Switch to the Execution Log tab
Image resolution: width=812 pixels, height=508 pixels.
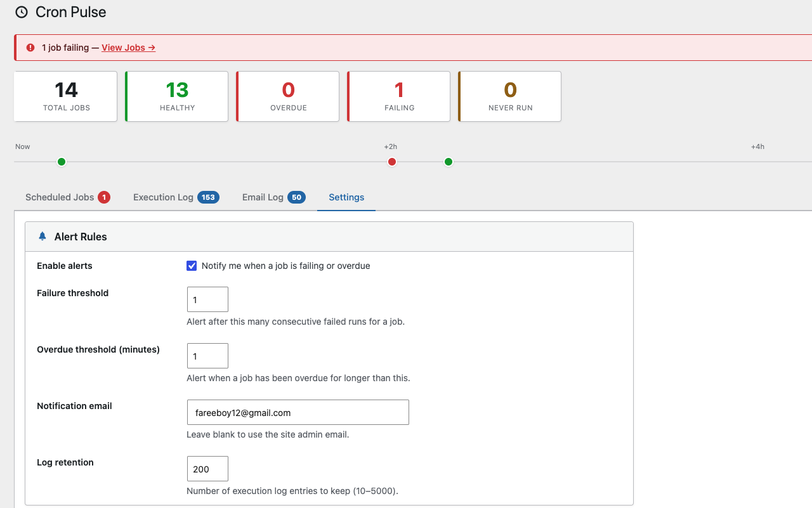pyautogui.click(x=176, y=197)
